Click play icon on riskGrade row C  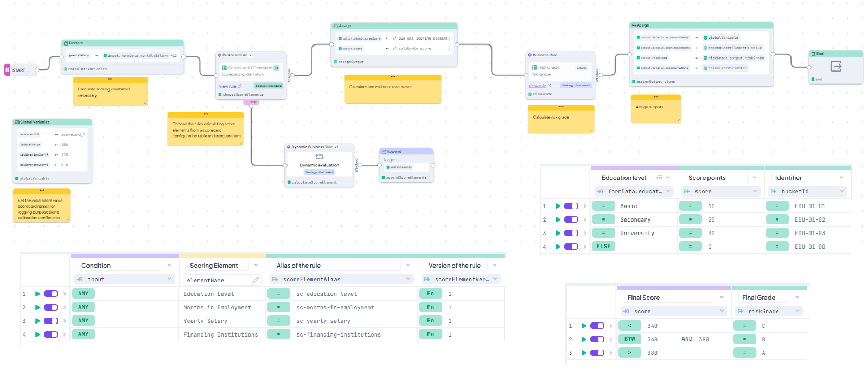(x=584, y=326)
